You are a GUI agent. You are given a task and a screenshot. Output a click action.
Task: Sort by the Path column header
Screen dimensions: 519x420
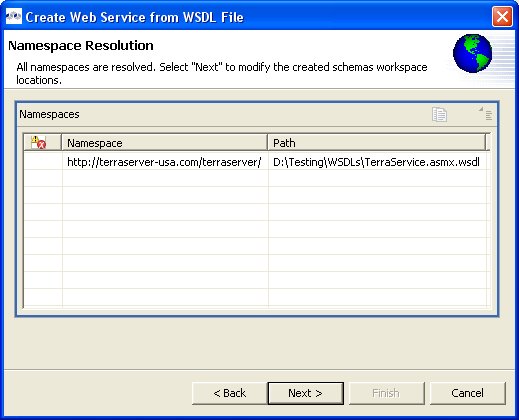click(x=377, y=143)
